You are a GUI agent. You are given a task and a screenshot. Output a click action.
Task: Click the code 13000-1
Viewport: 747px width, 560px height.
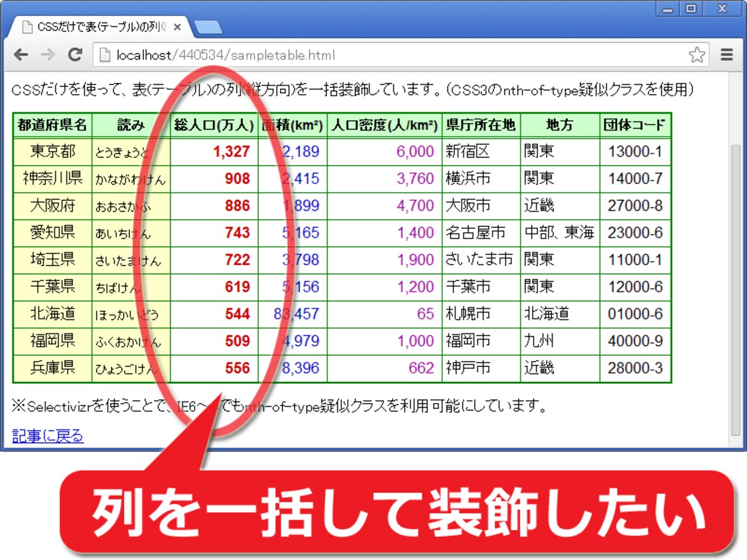pos(636,152)
